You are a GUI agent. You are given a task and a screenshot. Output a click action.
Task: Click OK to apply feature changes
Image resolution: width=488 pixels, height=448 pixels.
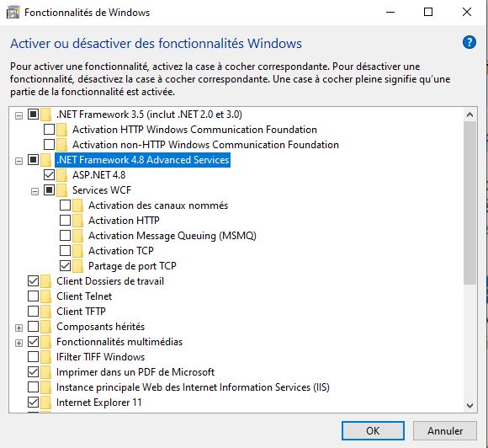pos(373,431)
